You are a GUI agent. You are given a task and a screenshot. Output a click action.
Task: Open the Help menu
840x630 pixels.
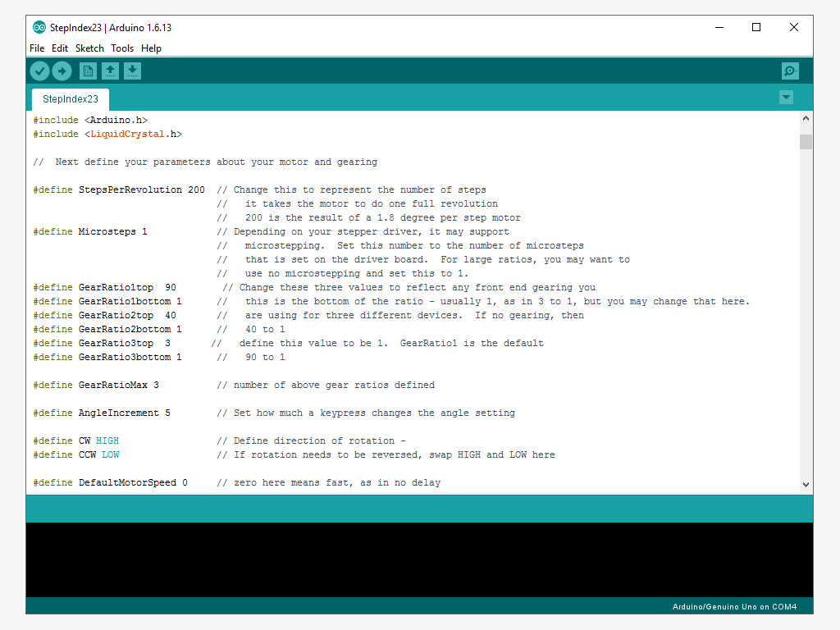point(151,48)
